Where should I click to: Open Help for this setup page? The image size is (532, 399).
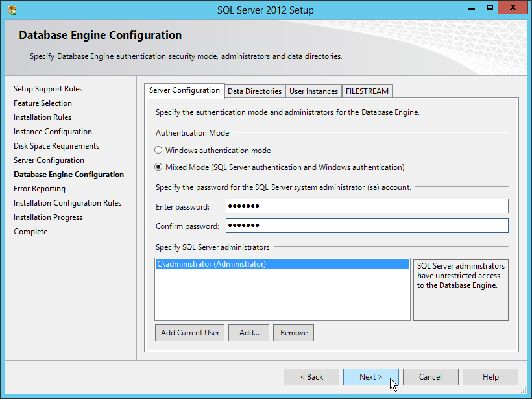[490, 377]
